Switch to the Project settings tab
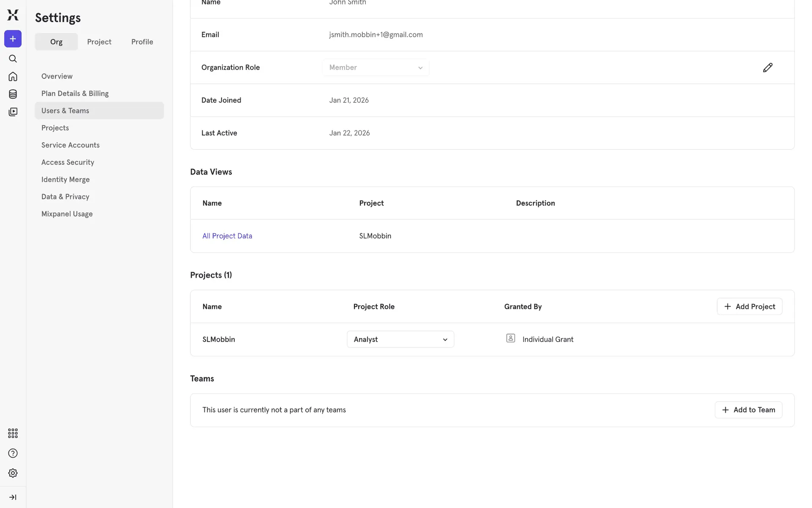 coord(99,42)
